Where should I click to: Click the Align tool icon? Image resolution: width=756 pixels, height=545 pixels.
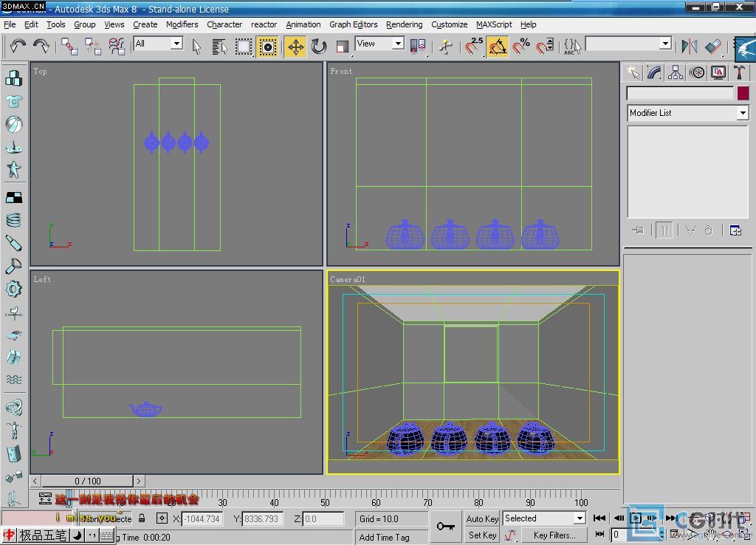712,47
